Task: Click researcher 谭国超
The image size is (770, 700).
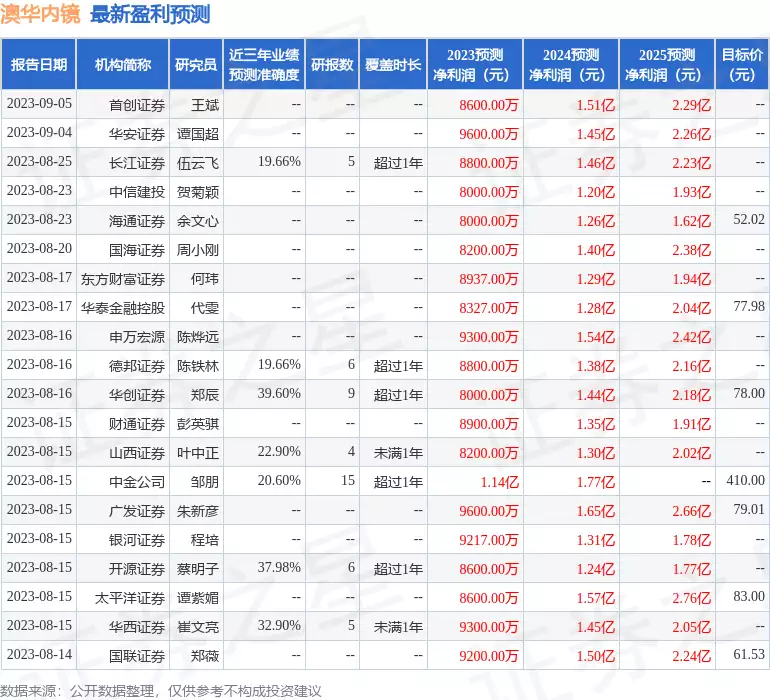Action: 198,134
